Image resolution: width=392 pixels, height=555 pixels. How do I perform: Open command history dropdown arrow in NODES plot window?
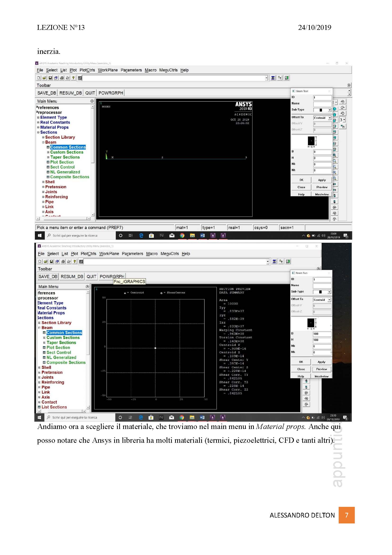(267, 78)
